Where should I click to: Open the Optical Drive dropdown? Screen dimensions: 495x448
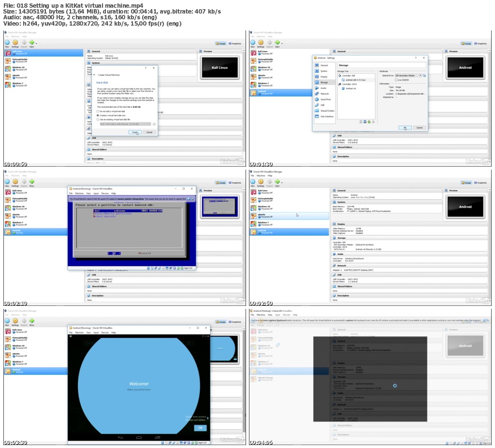point(408,75)
